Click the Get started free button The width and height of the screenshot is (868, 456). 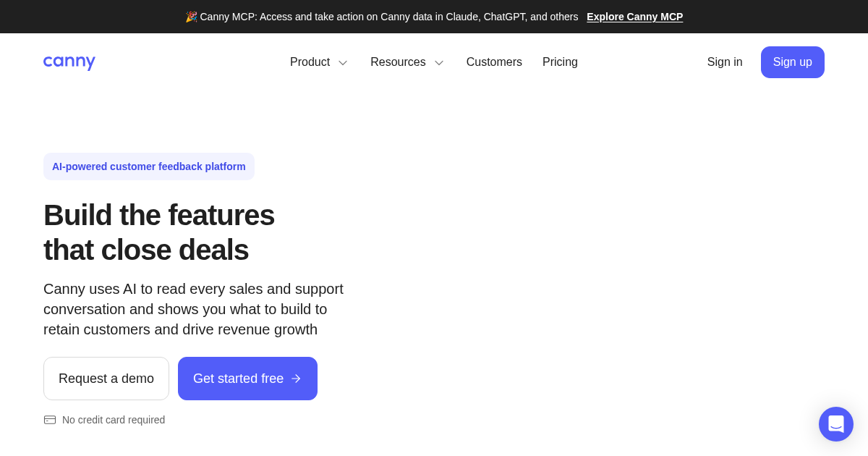tap(247, 379)
